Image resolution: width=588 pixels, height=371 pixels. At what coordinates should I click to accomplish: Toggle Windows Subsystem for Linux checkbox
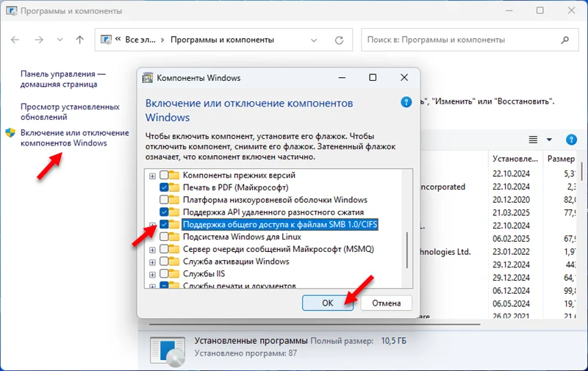click(164, 237)
